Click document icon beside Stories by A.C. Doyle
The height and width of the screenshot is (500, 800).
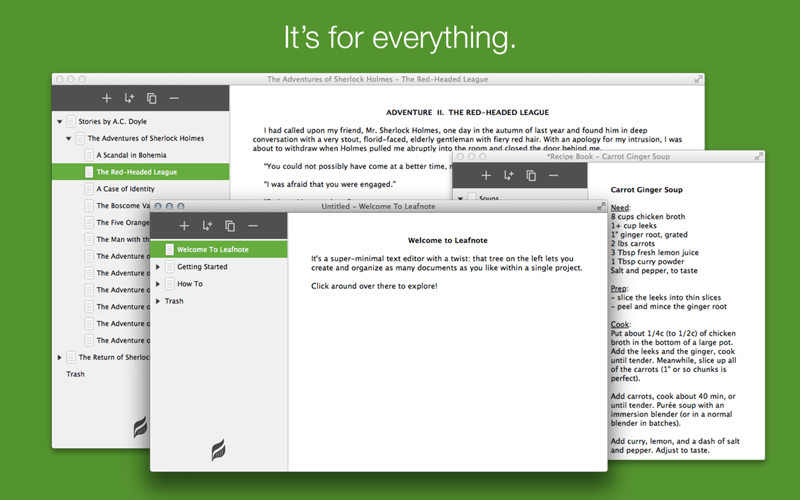[x=71, y=121]
